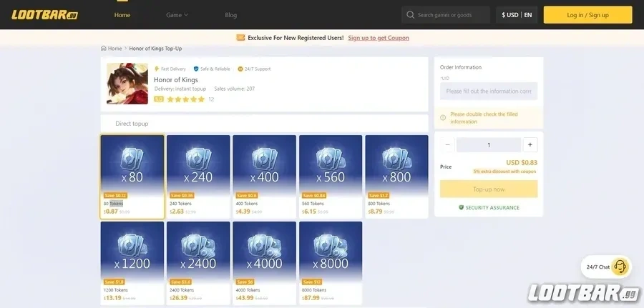Click the Save $1.2 badge
644x308 pixels.
(x=379, y=196)
